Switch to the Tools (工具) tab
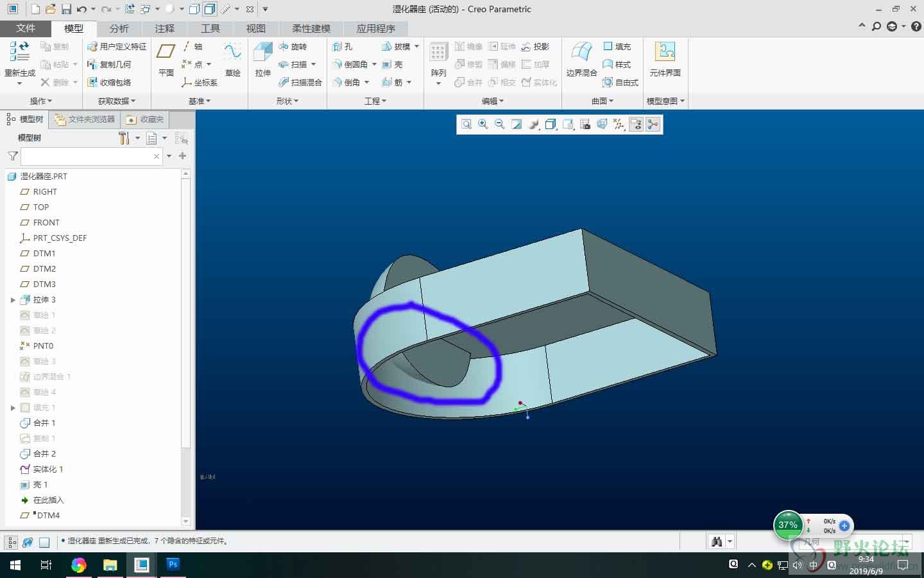Image resolution: width=924 pixels, height=578 pixels. tap(210, 28)
